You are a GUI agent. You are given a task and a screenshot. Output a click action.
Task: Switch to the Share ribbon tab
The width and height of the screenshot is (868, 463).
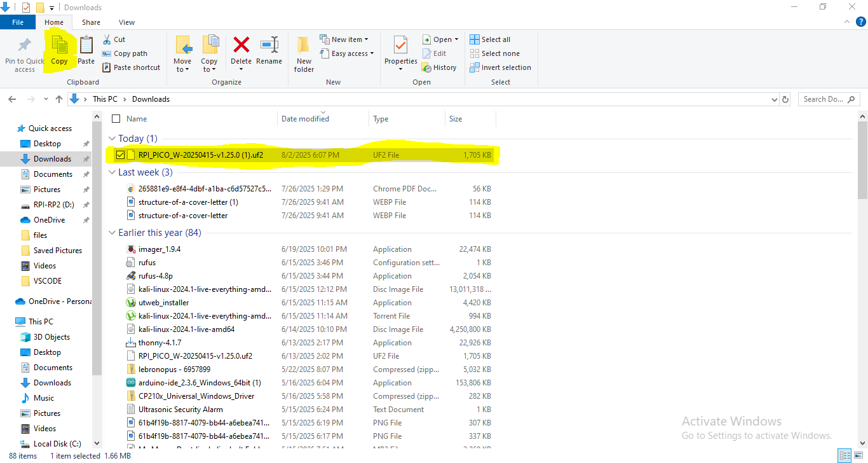pos(91,22)
